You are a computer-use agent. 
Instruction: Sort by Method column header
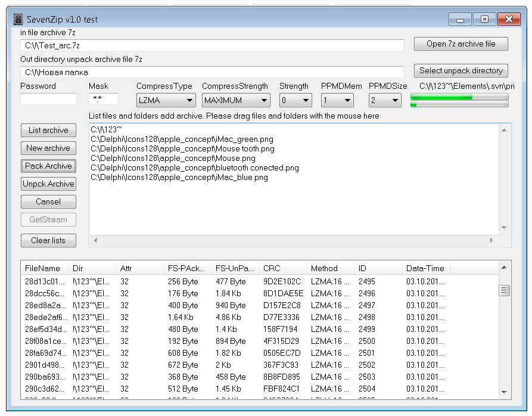tap(331, 268)
